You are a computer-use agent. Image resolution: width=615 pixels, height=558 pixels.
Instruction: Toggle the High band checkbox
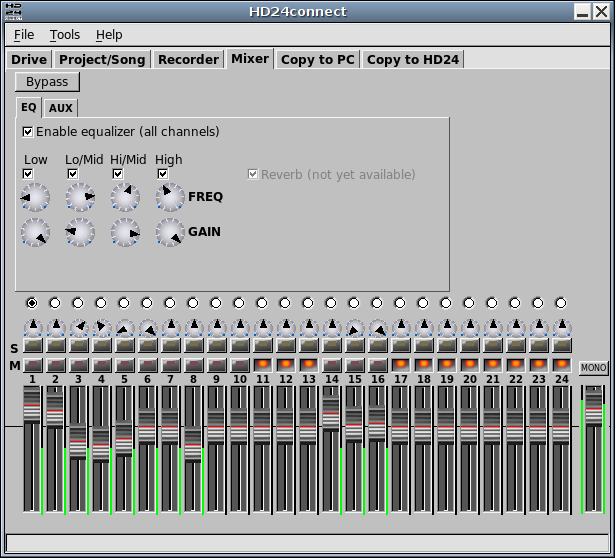point(163,174)
